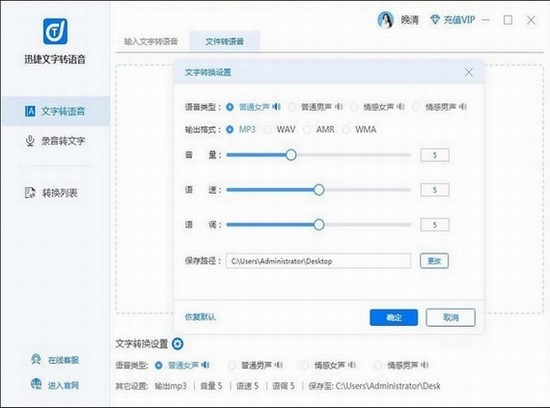This screenshot has height=408, width=550.
Task: Click the 情感男声 speaker preview icon in dialog
Action: point(463,107)
